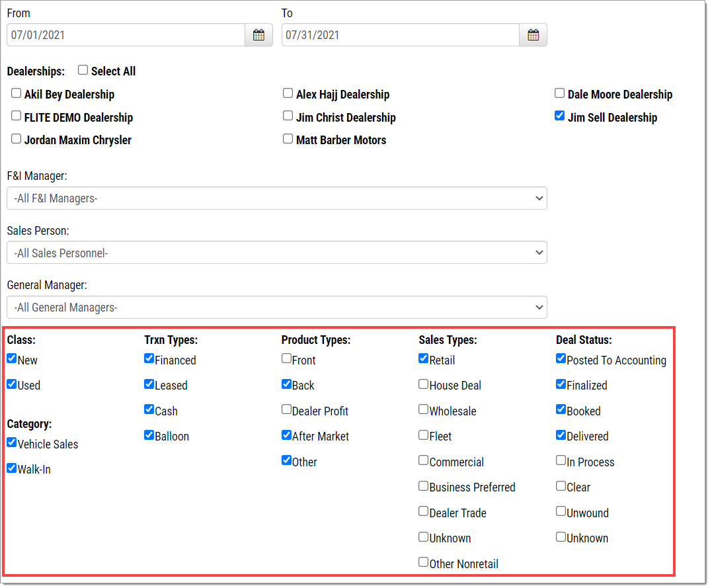Uncheck the Walk-In category
710x588 pixels.
click(x=12, y=468)
